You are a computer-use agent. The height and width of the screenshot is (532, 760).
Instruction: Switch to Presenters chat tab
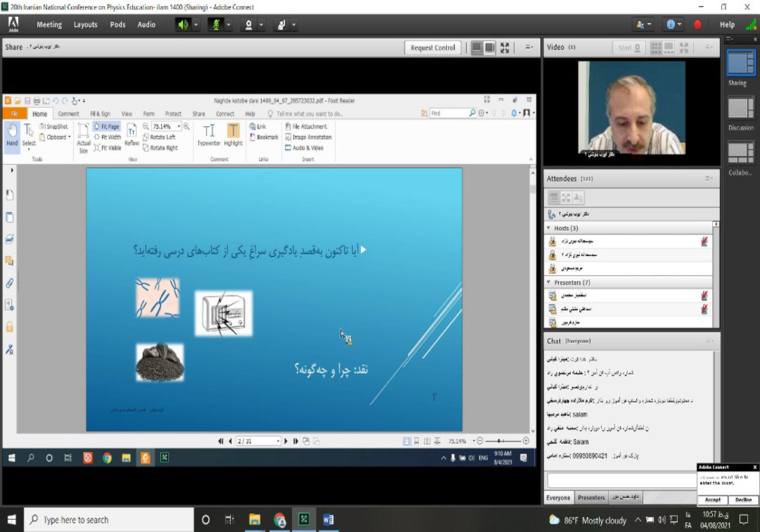[x=591, y=498]
